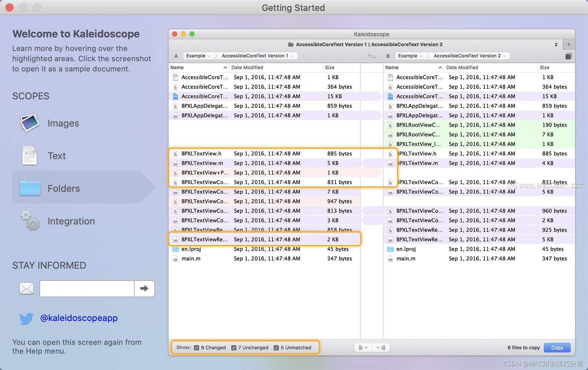
Task: Open the B side Example path dropdown
Action: [x=410, y=56]
